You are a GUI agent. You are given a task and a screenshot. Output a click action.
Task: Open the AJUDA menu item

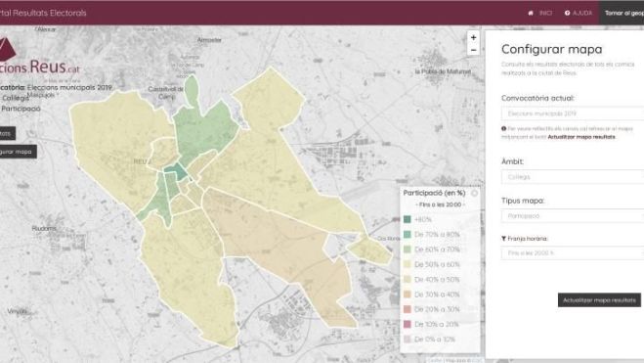point(582,13)
